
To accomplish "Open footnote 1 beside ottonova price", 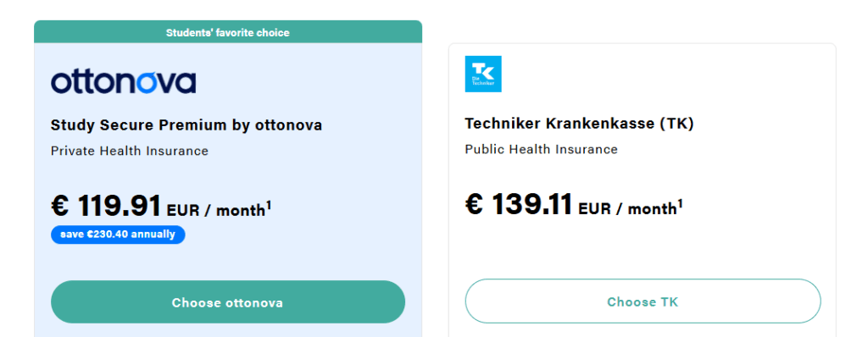I will [269, 205].
